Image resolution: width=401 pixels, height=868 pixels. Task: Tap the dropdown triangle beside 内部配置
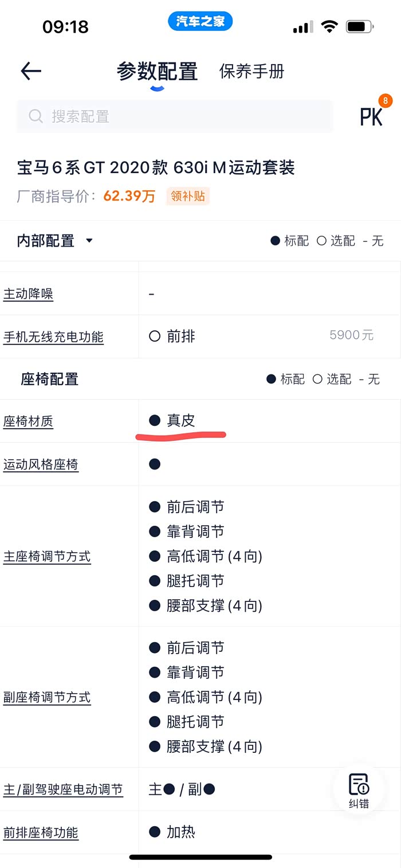click(x=89, y=241)
